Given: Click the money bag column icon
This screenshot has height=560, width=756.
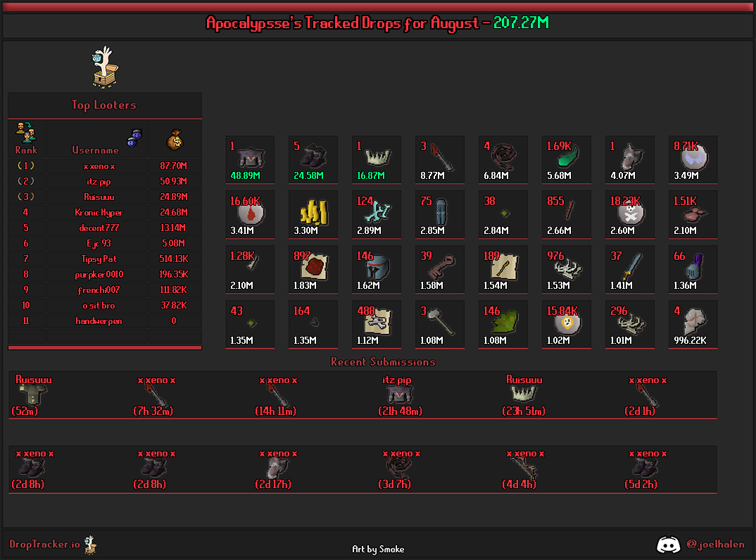Looking at the screenshot, I should [x=175, y=140].
